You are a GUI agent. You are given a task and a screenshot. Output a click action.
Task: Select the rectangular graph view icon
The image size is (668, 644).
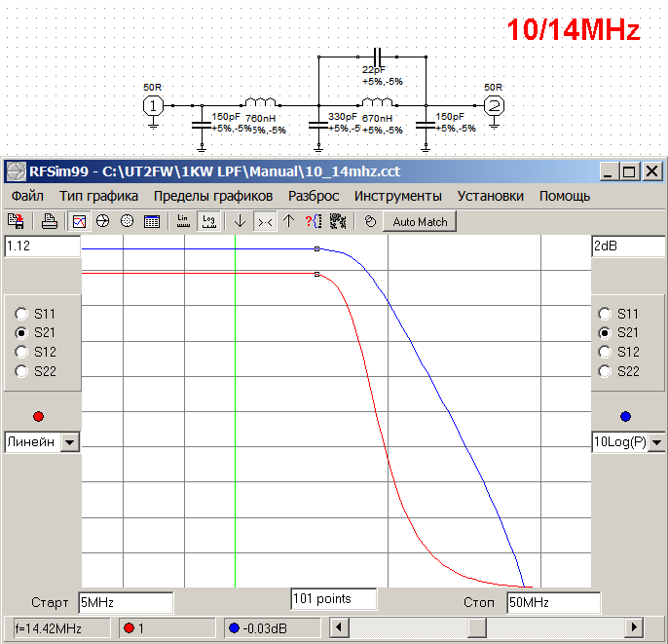(x=80, y=221)
